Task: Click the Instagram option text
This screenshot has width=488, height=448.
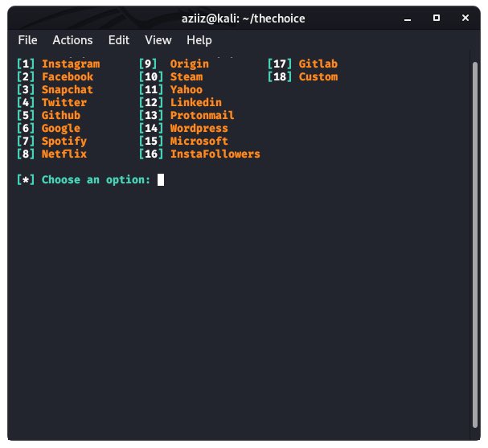Action: point(71,64)
